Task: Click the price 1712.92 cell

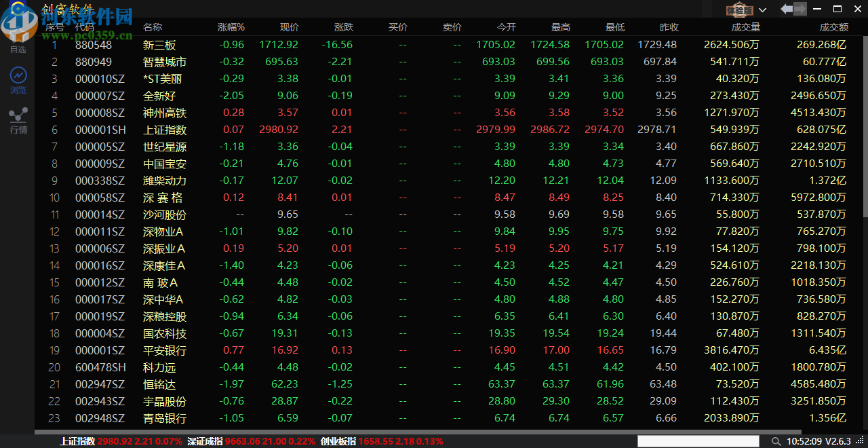Action: click(x=279, y=45)
